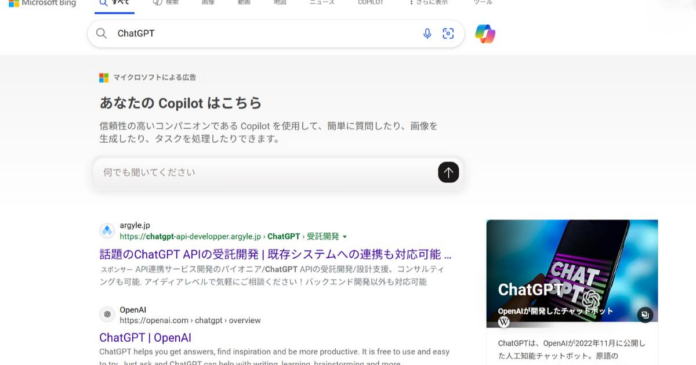Viewport: 696px width, 365px height.
Task: Select the すべて tab
Action: point(115,4)
